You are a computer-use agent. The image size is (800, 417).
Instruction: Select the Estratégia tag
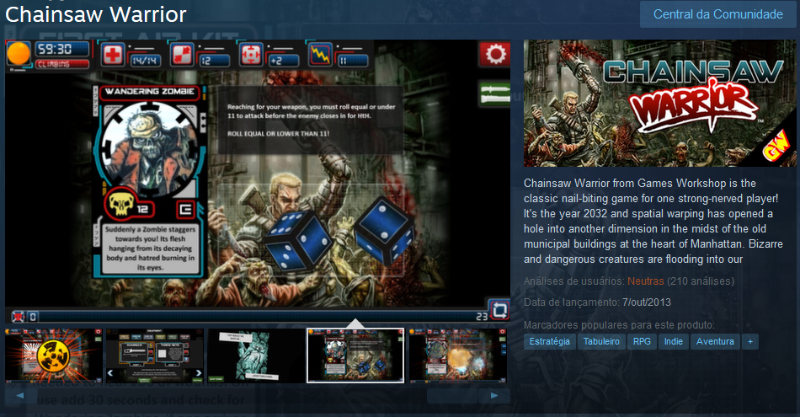pyautogui.click(x=549, y=341)
